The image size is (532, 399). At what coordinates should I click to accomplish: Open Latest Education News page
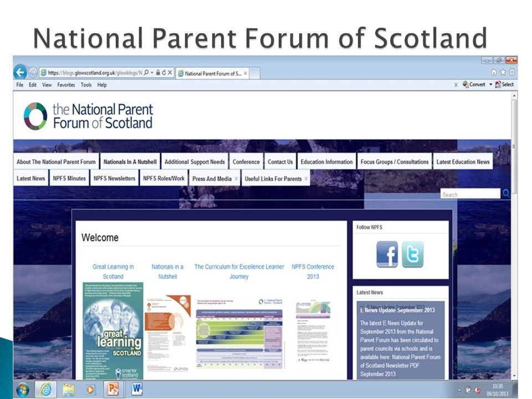click(x=463, y=162)
